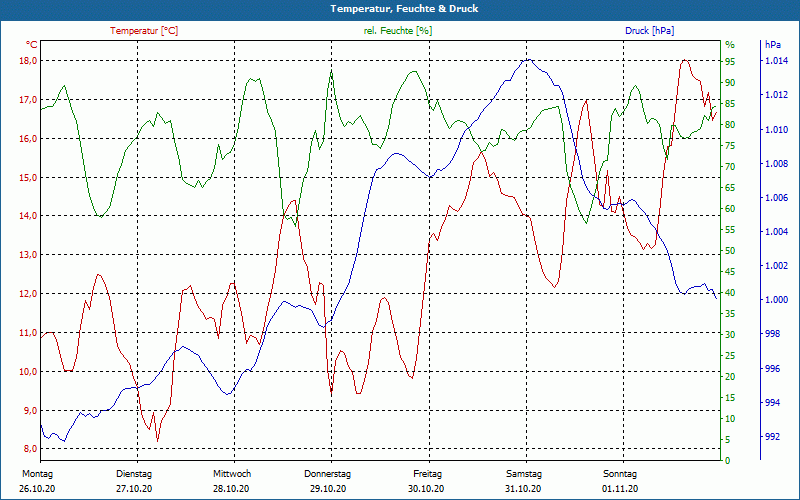This screenshot has height=500, width=800.
Task: Click the '95' humidity axis value
Action: (730, 61)
